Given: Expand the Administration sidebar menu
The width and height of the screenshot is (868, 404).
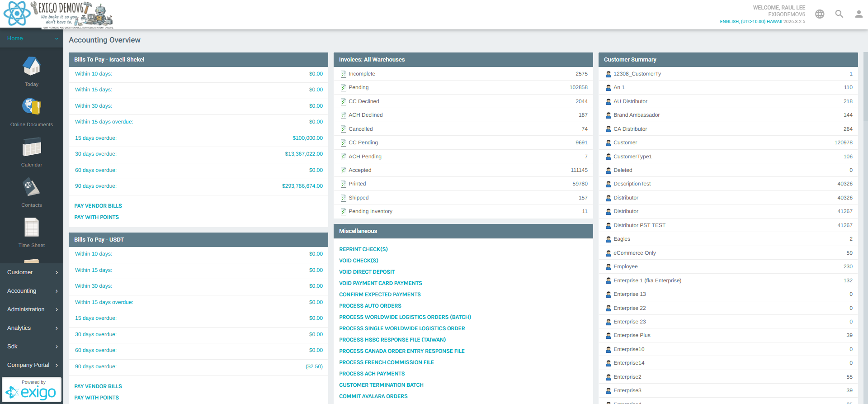Looking at the screenshot, I should pos(32,309).
